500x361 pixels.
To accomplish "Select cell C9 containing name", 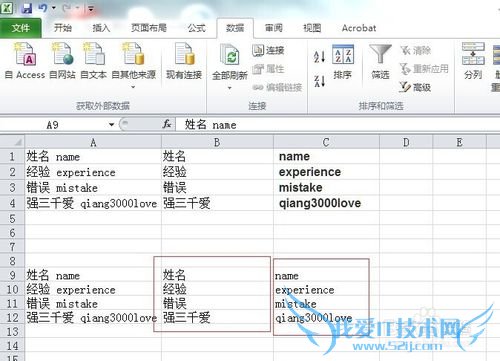I will click(326, 275).
